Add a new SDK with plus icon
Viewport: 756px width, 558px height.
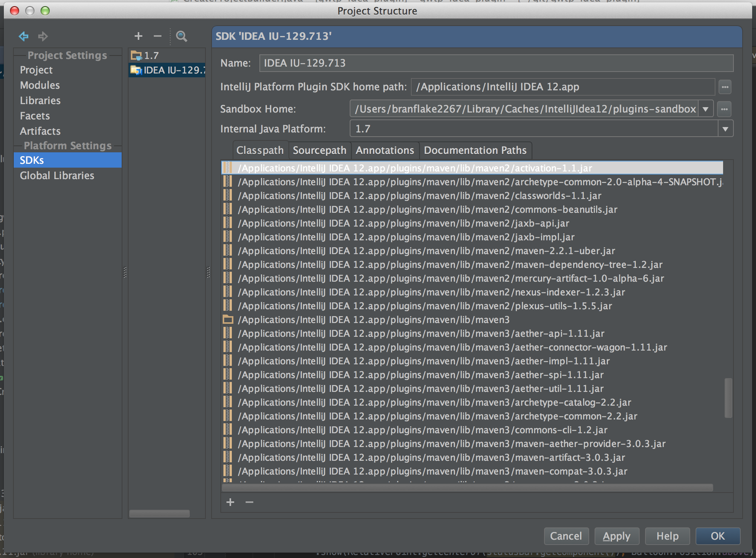point(138,36)
